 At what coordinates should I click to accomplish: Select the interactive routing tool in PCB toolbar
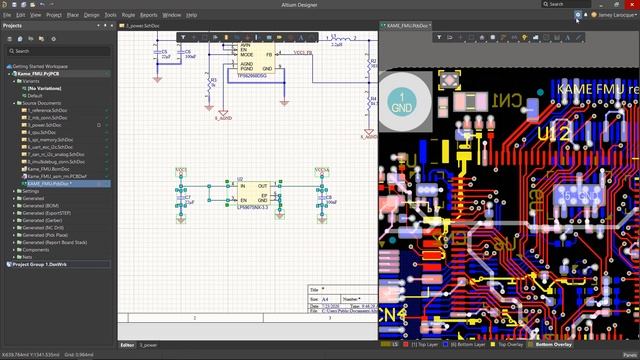click(x=503, y=38)
